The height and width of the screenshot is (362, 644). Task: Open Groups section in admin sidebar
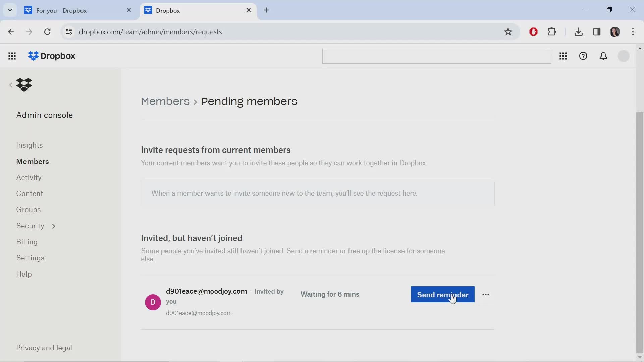pos(28,209)
